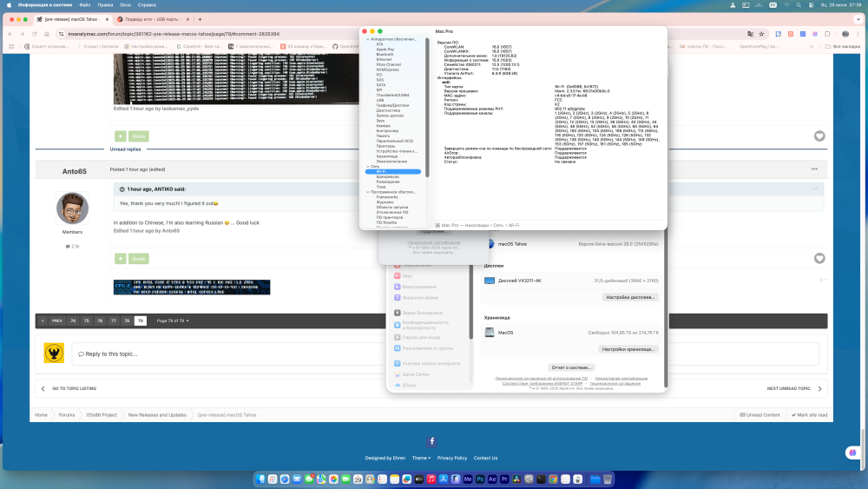Select Thunderbolt/USB4 in the sidebar

tap(392, 96)
